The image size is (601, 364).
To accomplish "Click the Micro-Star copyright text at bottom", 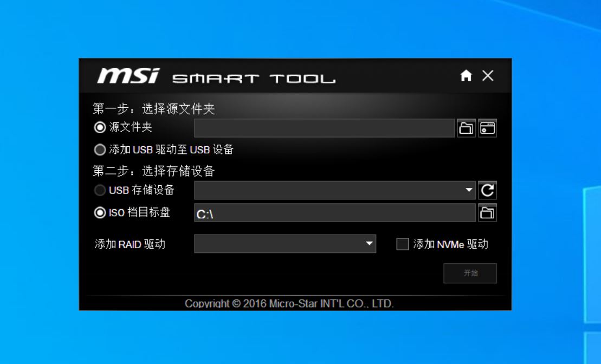I will point(289,303).
